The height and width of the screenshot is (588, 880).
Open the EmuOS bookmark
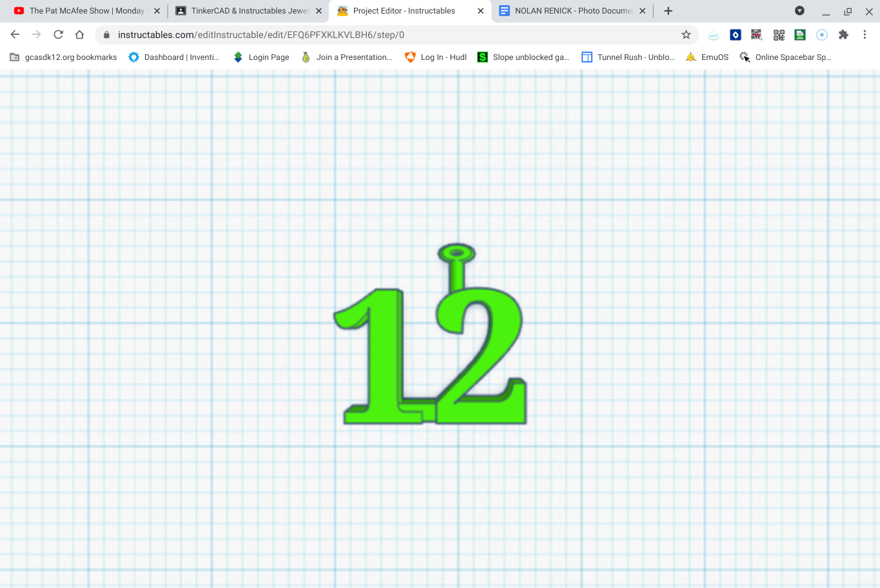coord(706,57)
